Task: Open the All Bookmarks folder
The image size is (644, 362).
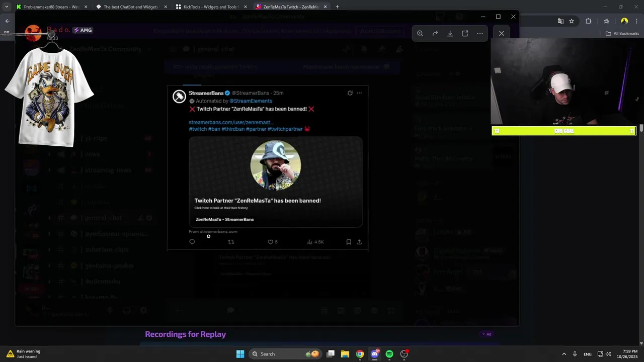Action: pos(622,34)
